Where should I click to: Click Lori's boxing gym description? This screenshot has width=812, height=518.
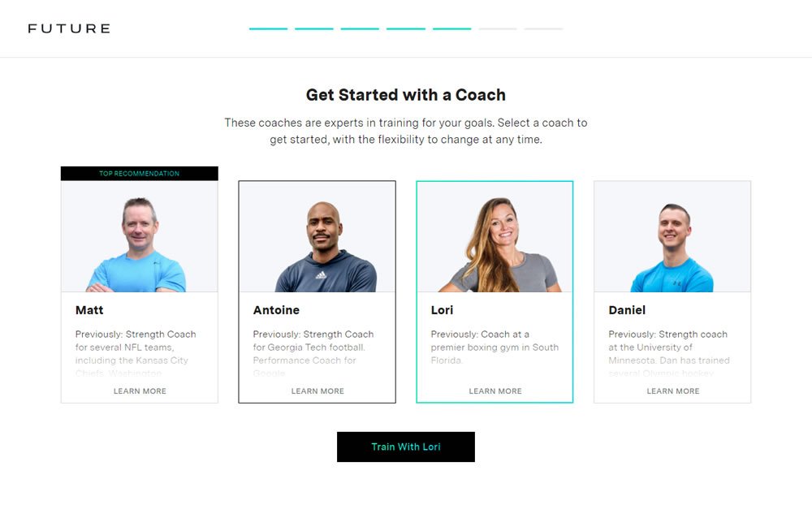(x=495, y=347)
